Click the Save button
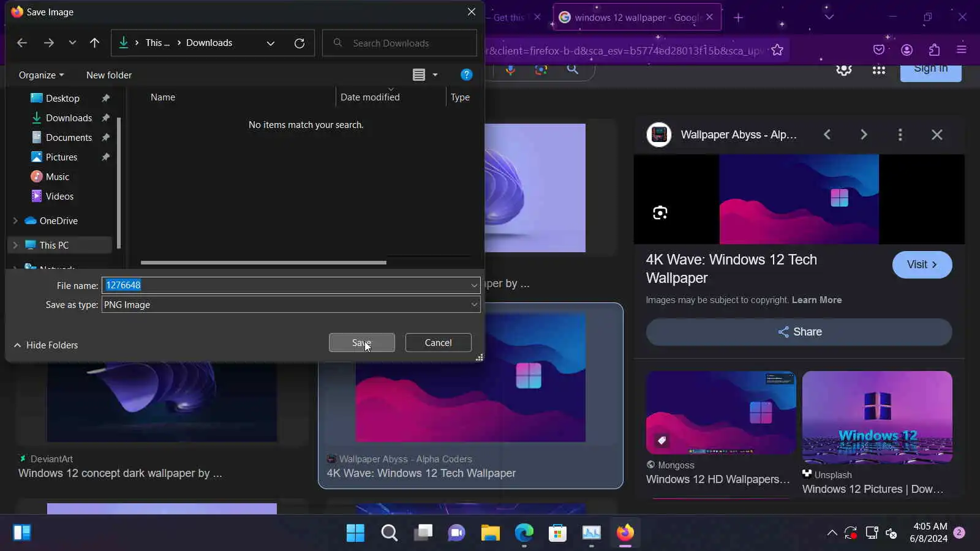980x551 pixels. tap(362, 343)
